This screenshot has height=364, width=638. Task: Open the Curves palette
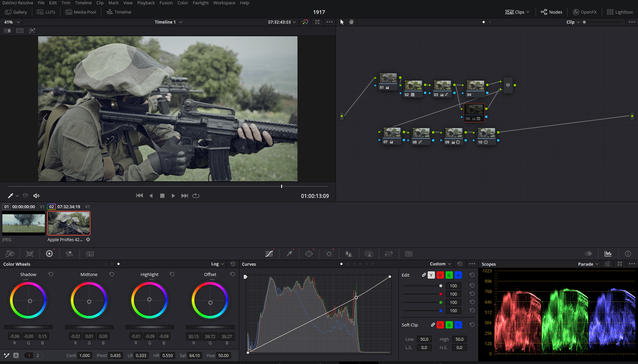tap(269, 254)
